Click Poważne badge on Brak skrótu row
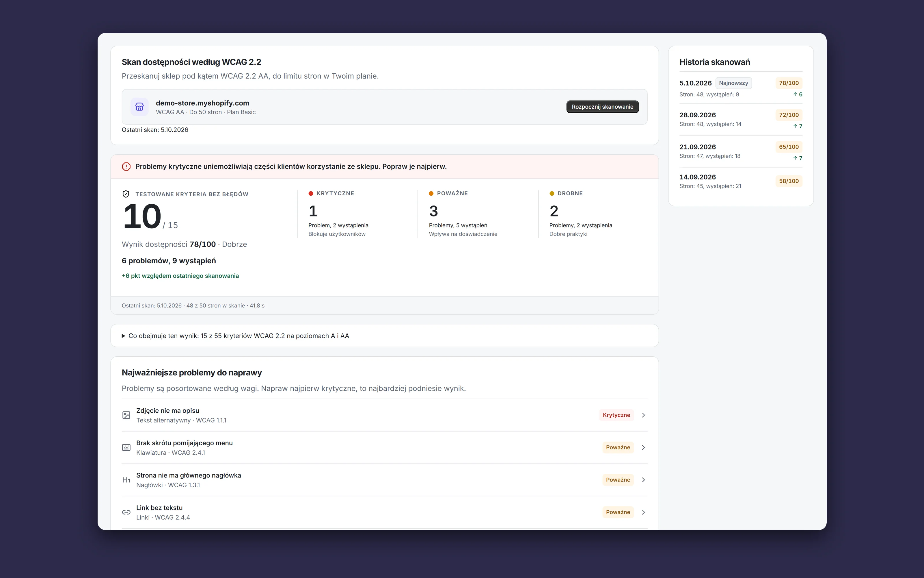Image resolution: width=924 pixels, height=578 pixels. coord(618,448)
